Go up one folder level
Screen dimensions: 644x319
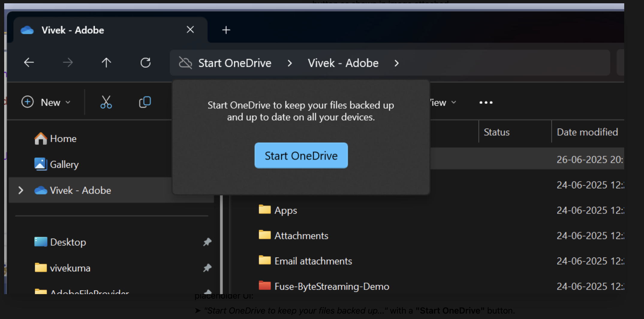(x=106, y=62)
